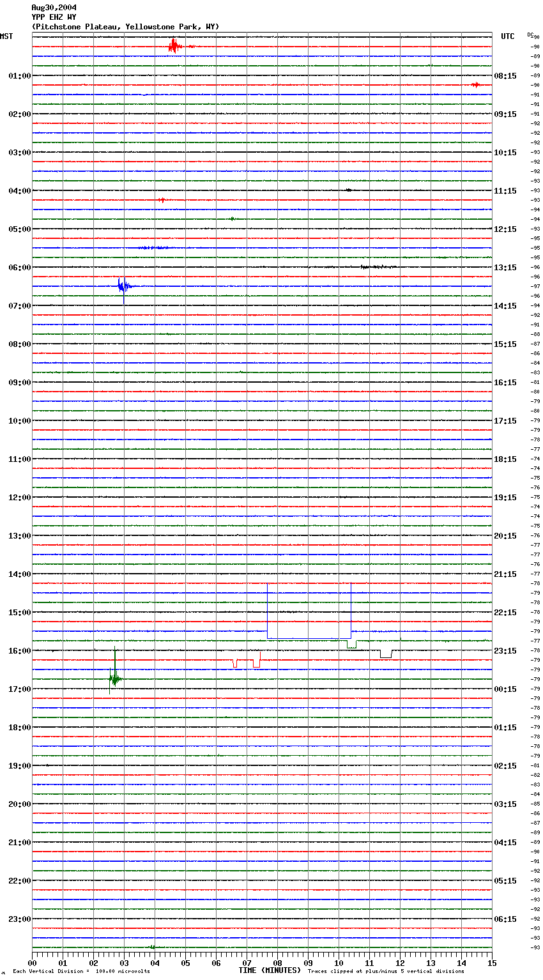This screenshot has height=980, width=543.
Task: Select the 01:00 MST time label
Action: tap(20, 76)
